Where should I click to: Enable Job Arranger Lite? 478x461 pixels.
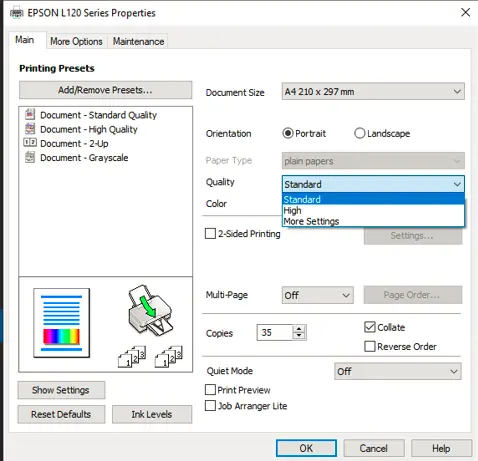[210, 406]
